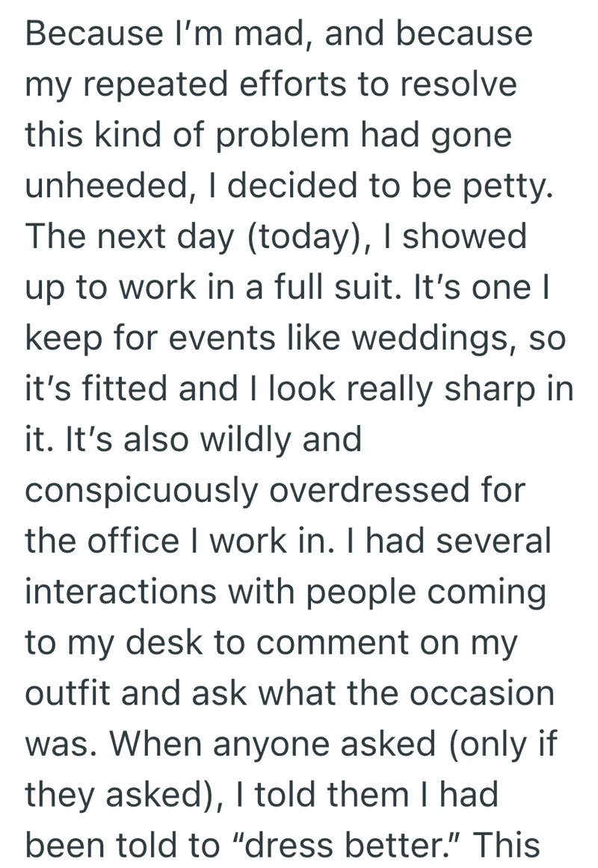Click the word "overdressed"
Viewport: 598px width, 868px height.
pos(369,491)
